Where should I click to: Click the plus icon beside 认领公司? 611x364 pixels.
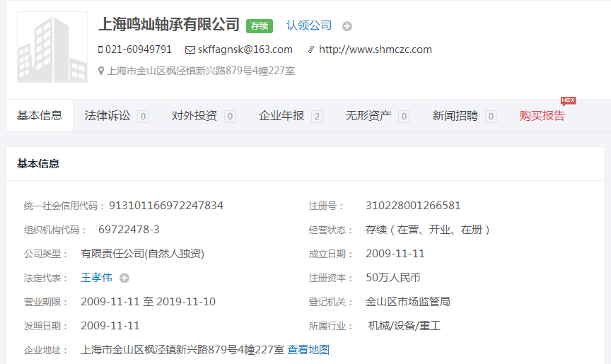click(347, 26)
